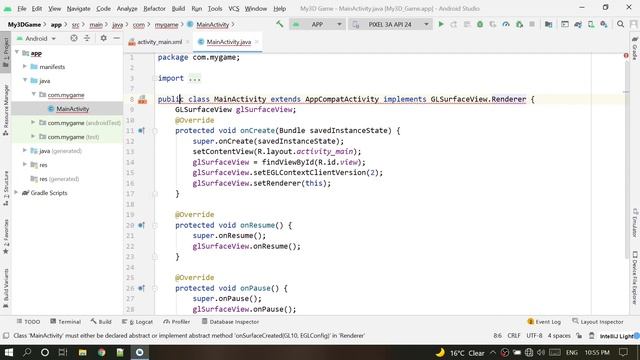
Task: Click the project panel settings gear
Action: (x=104, y=38)
